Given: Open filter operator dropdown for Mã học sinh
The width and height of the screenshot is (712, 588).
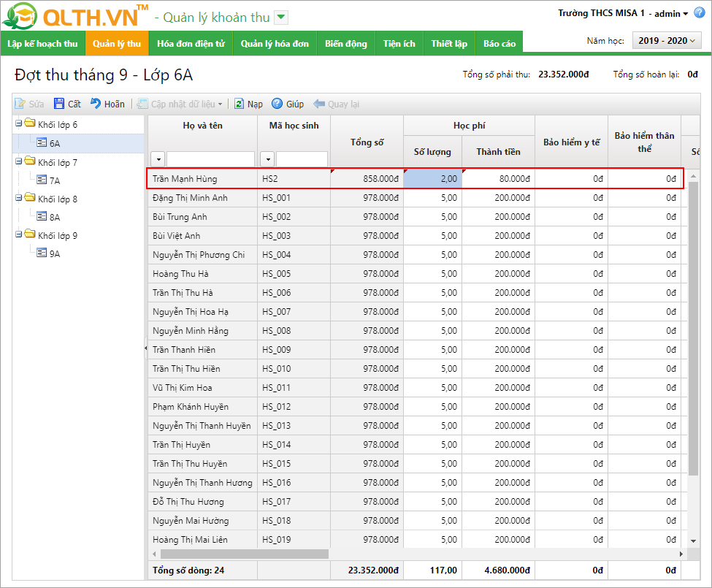Looking at the screenshot, I should (x=267, y=159).
